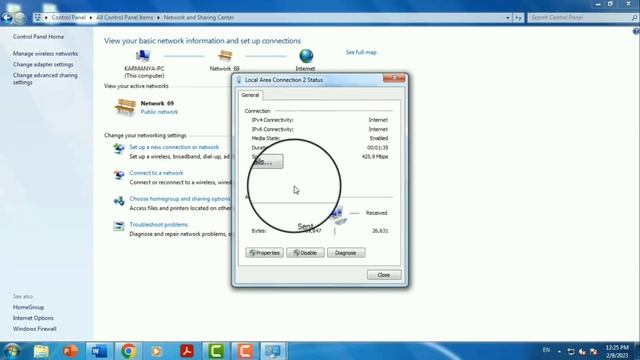The image size is (640, 360).
Task: Click the Troubleshoot problems icon
Action: pyautogui.click(x=119, y=226)
